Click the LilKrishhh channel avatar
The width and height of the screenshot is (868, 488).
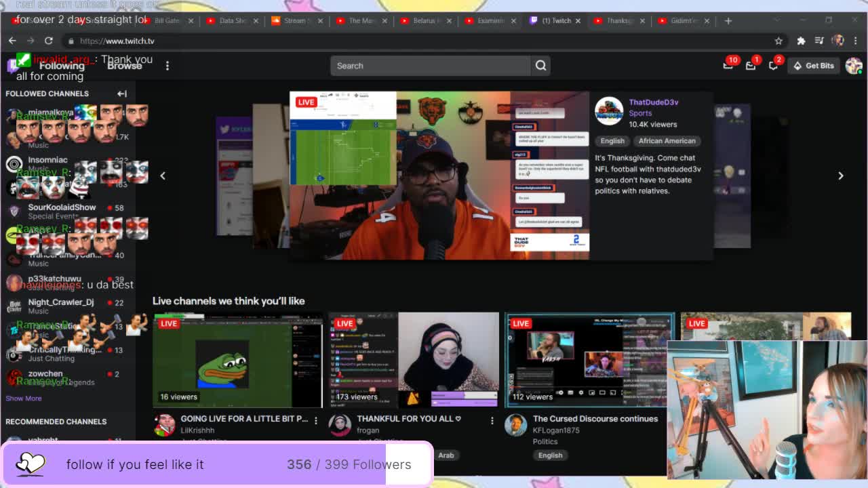[x=164, y=424]
